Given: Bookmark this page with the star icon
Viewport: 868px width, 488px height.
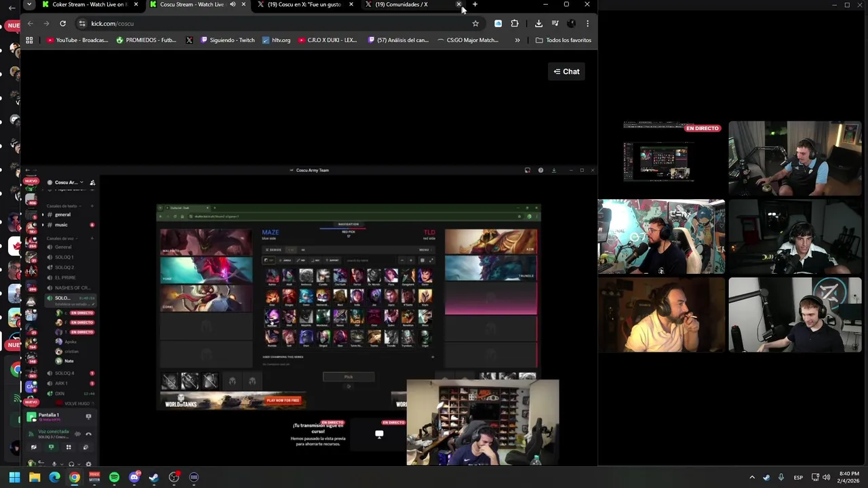Looking at the screenshot, I should [x=475, y=24].
